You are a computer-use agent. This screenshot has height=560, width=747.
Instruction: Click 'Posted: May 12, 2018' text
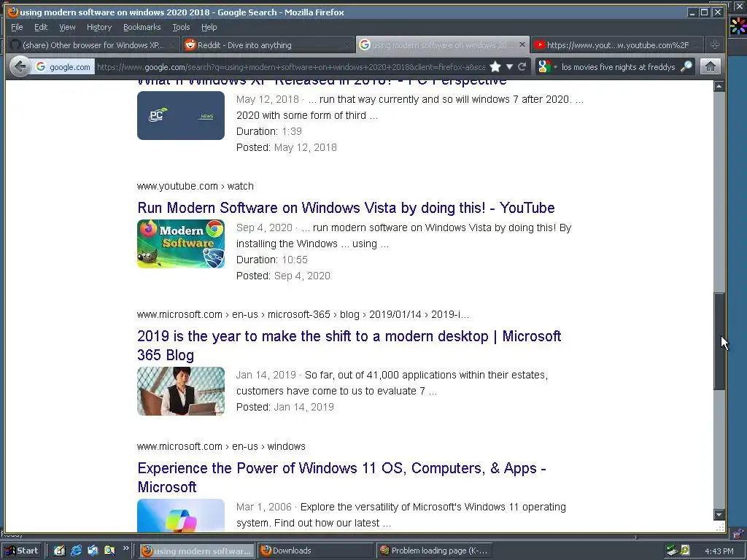pyautogui.click(x=286, y=147)
